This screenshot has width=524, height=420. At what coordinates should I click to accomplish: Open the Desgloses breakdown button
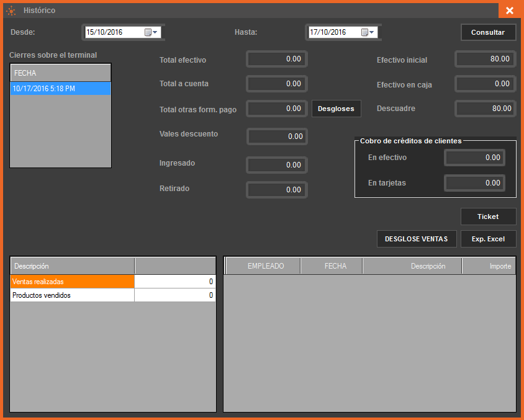point(336,109)
